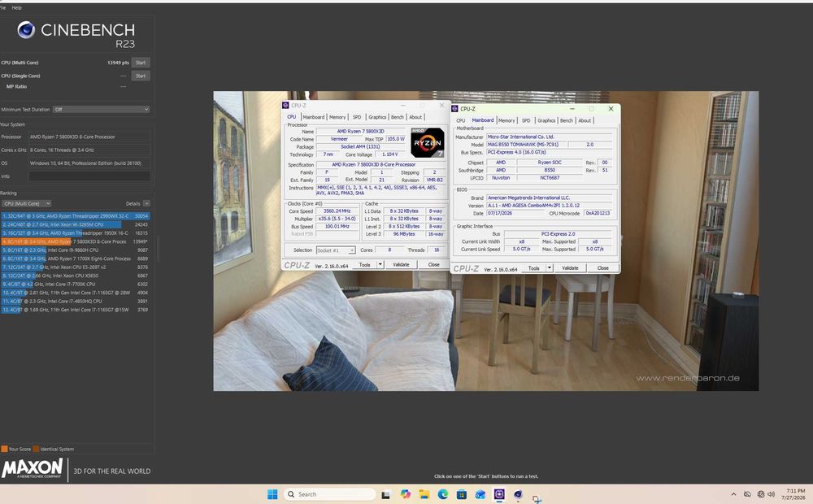Image resolution: width=813 pixels, height=504 pixels.
Task: Select the Intel Xeon X5650 ranking row
Action: point(75,276)
